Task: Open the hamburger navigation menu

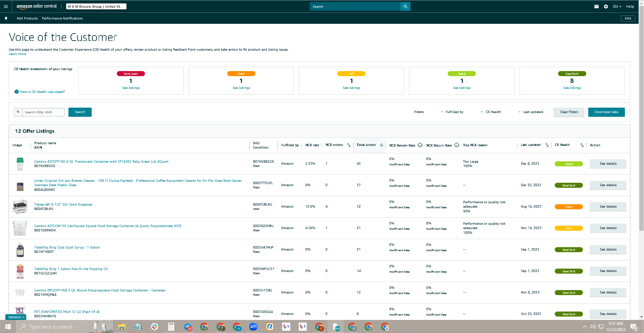Action: [6, 6]
